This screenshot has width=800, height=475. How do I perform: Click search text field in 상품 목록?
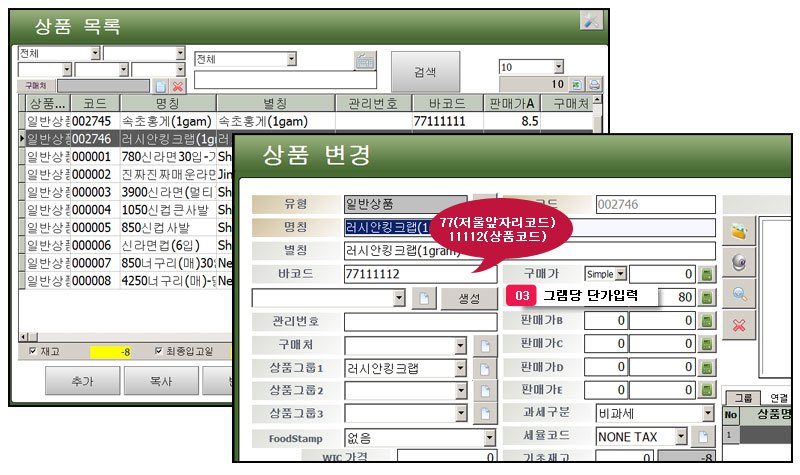[x=285, y=80]
